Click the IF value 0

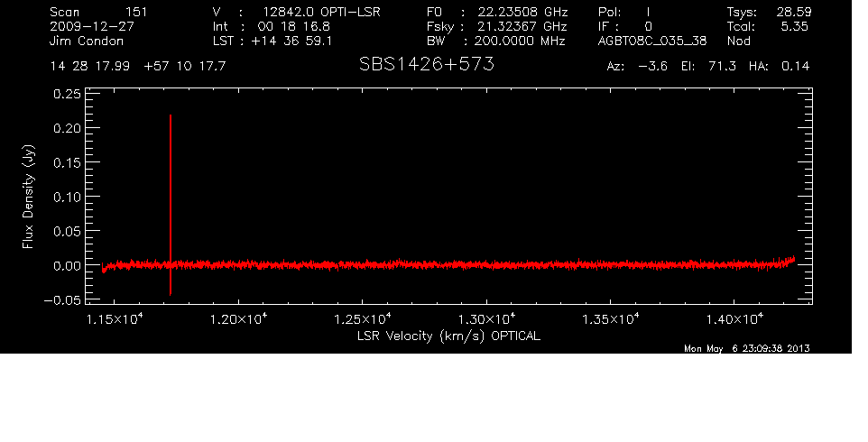coord(648,26)
